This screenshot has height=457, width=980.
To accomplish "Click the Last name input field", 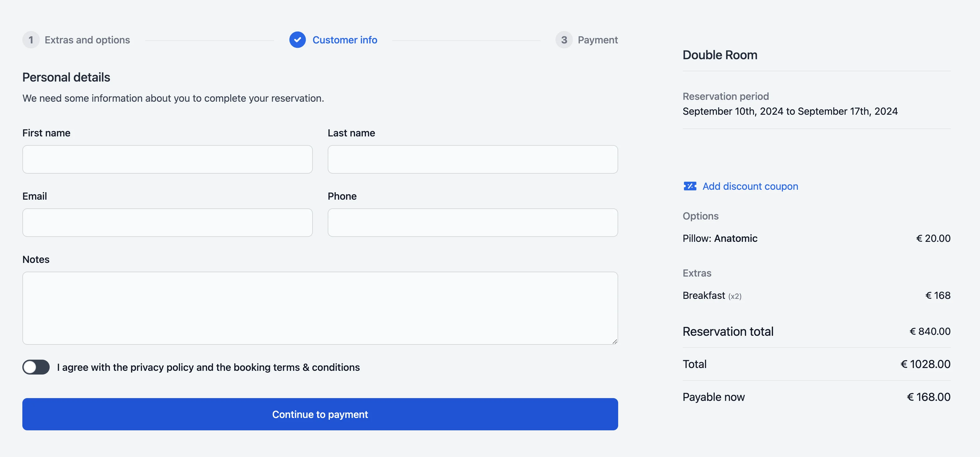I will pos(473,159).
